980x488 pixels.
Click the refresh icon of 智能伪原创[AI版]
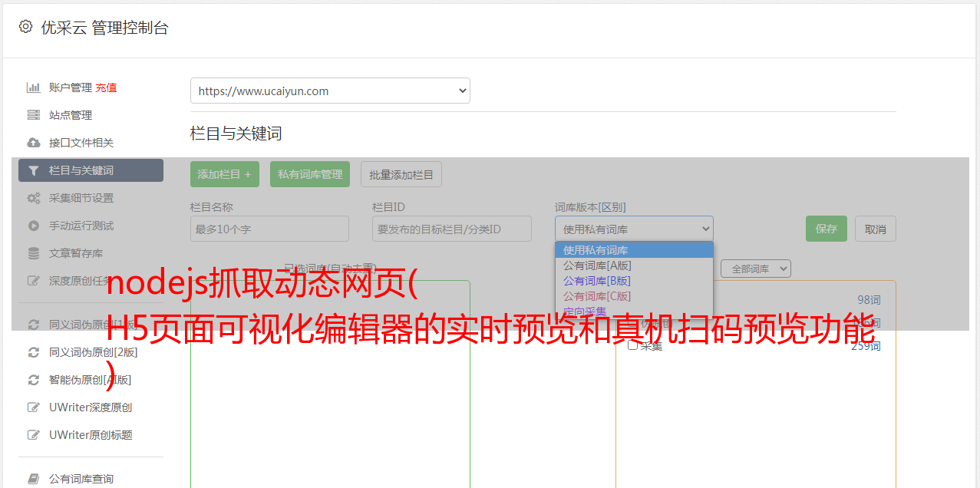34,380
